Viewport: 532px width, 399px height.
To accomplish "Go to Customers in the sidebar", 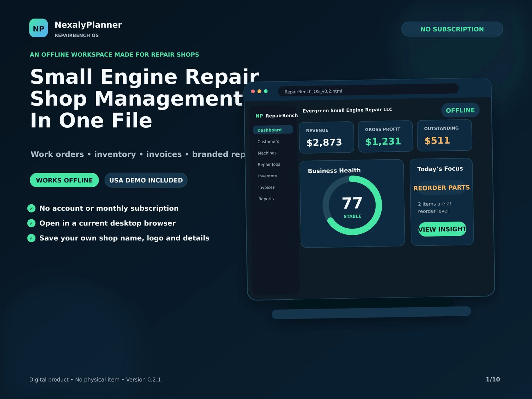I will [268, 142].
